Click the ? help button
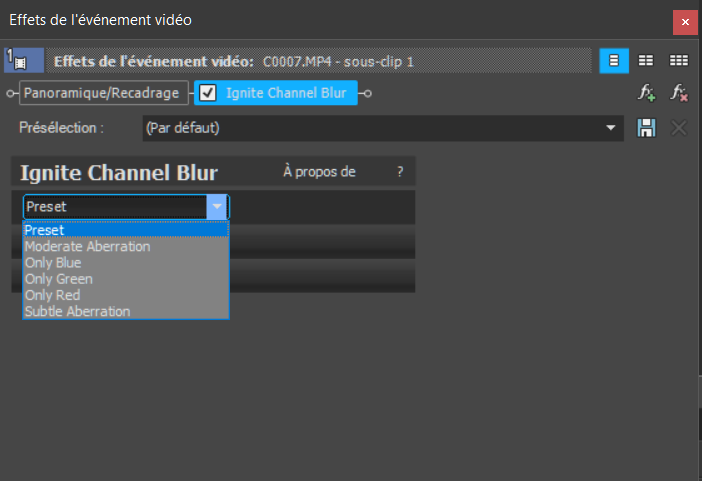 (400, 172)
